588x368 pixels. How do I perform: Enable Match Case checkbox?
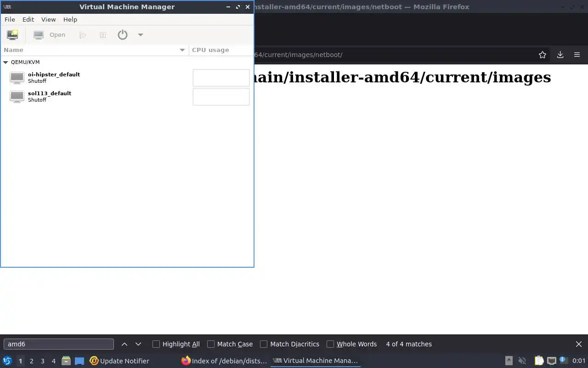(211, 344)
